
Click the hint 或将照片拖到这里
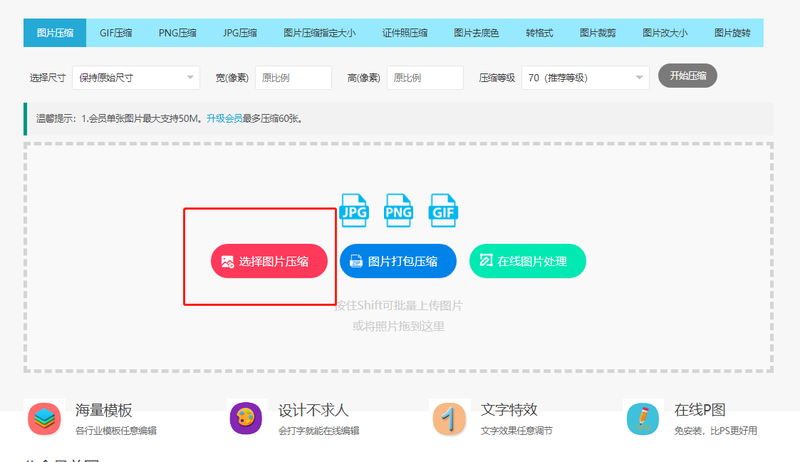click(x=398, y=326)
